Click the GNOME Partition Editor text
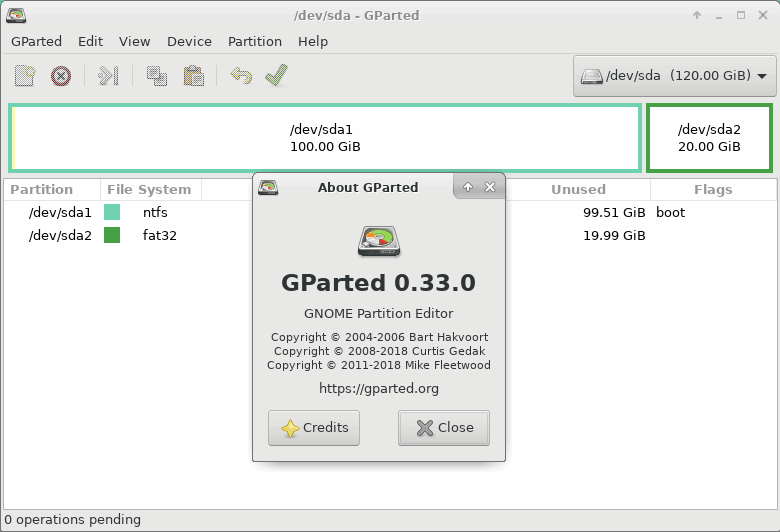The height and width of the screenshot is (532, 780). [x=379, y=314]
